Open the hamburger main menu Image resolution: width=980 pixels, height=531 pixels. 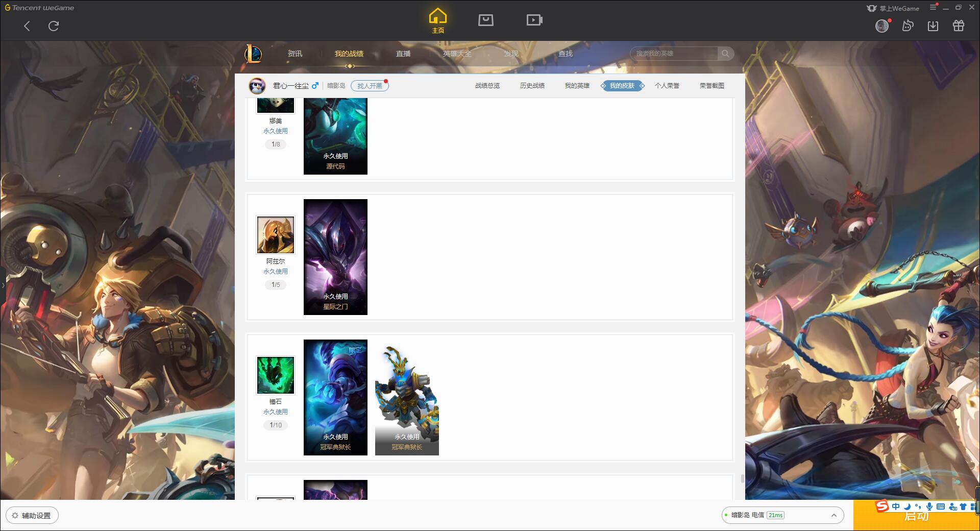933,7
